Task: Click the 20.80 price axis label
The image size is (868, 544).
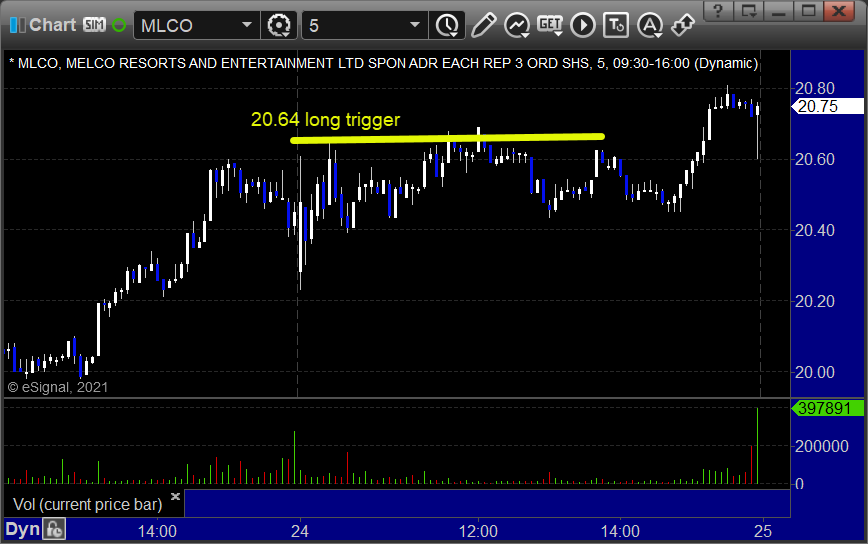Action: 815,88
